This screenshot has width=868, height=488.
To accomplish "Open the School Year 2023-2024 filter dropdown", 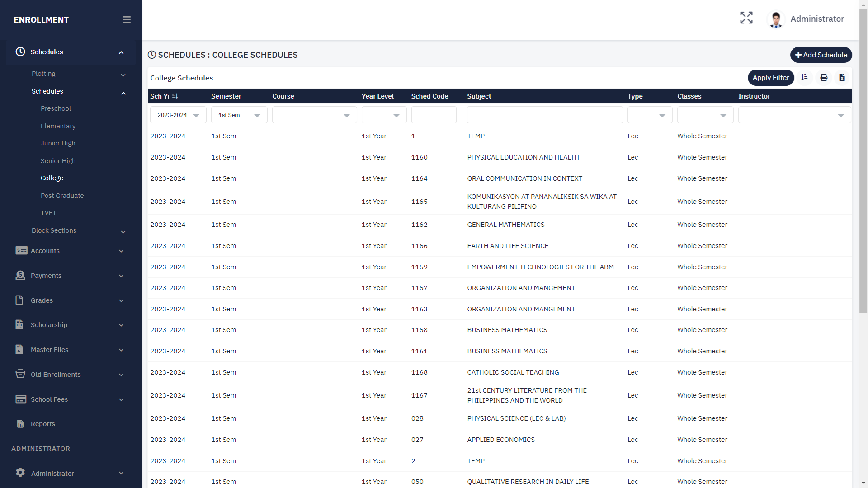I will coord(178,115).
